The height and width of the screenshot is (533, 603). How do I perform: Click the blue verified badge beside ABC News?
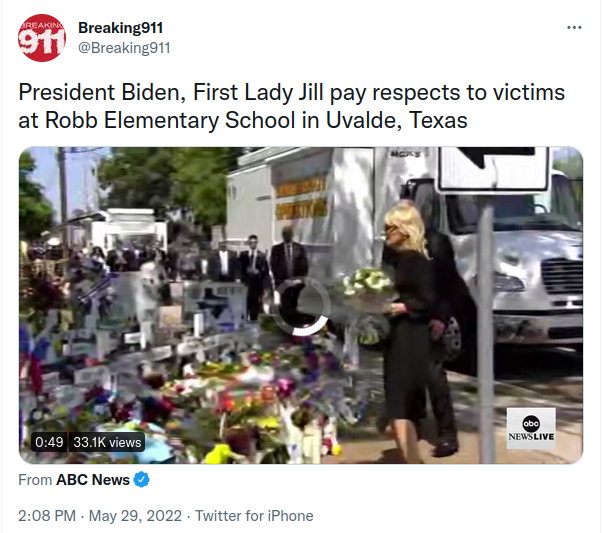pyautogui.click(x=142, y=480)
